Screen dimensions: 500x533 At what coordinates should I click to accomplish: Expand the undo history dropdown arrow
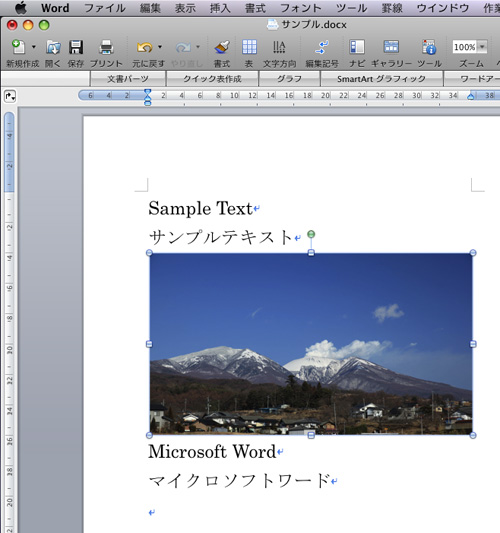(x=160, y=47)
